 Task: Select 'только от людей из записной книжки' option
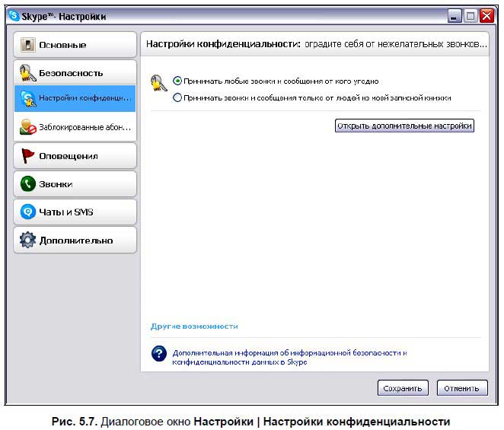(x=177, y=97)
